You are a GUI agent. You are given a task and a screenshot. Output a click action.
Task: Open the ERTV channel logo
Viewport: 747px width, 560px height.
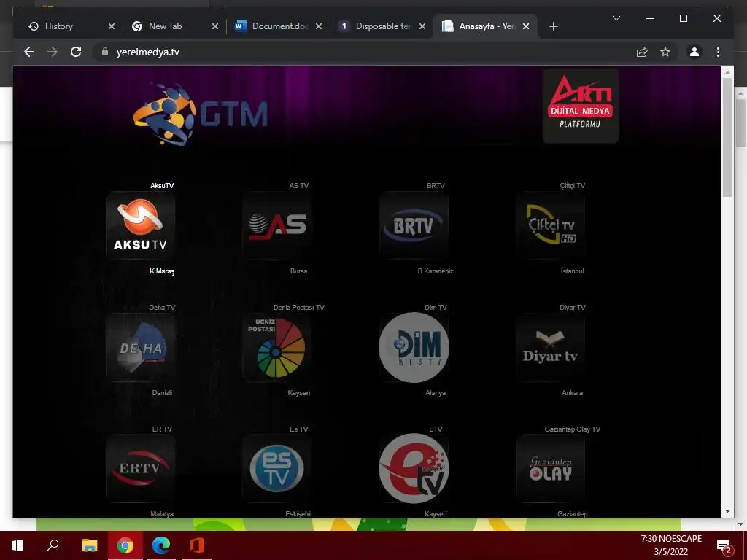click(141, 469)
